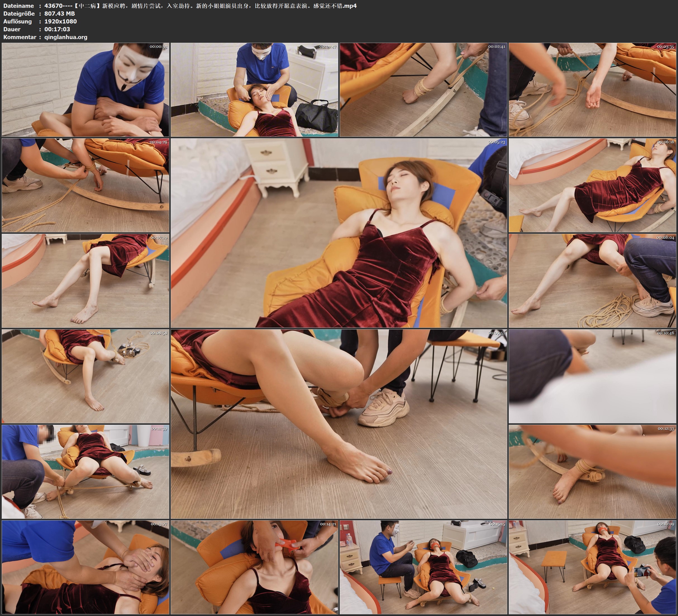Click the frame timestamped 00:03:35
The image size is (678, 616).
593,89
